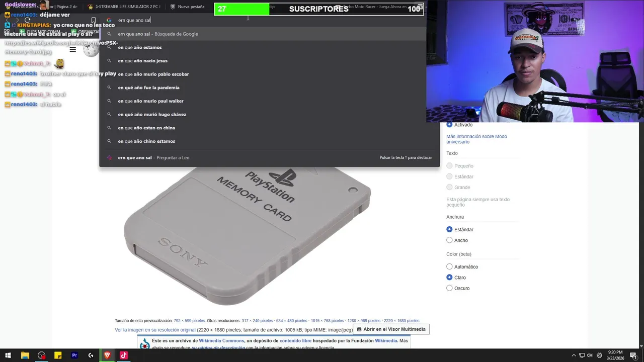Open the volume tray icon
644x362 pixels.
point(590,355)
